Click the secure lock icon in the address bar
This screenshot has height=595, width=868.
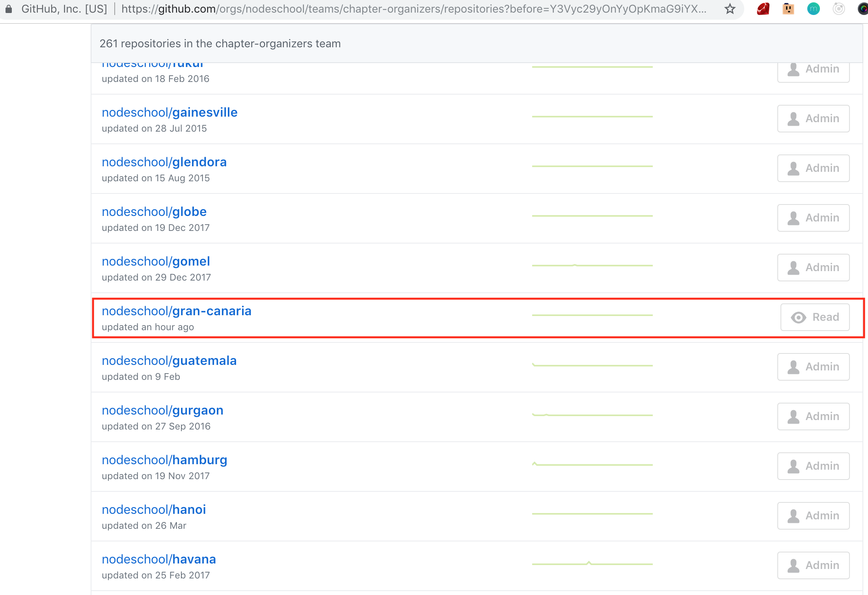click(8, 9)
